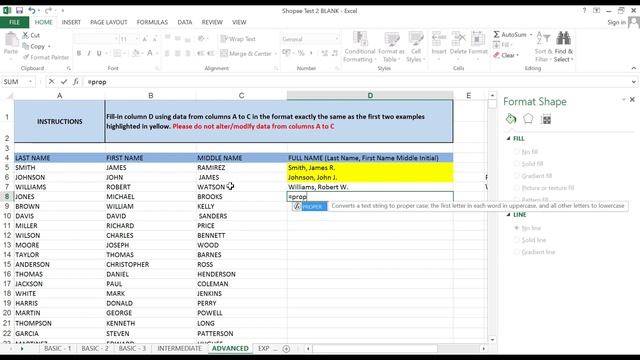Toggle Underline formatting button
The width and height of the screenshot is (640, 360).
pyautogui.click(x=99, y=53)
